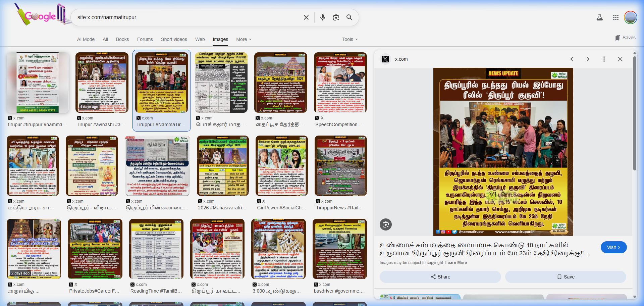The width and height of the screenshot is (644, 306).
Task: Open Google Lens image search
Action: point(336,17)
